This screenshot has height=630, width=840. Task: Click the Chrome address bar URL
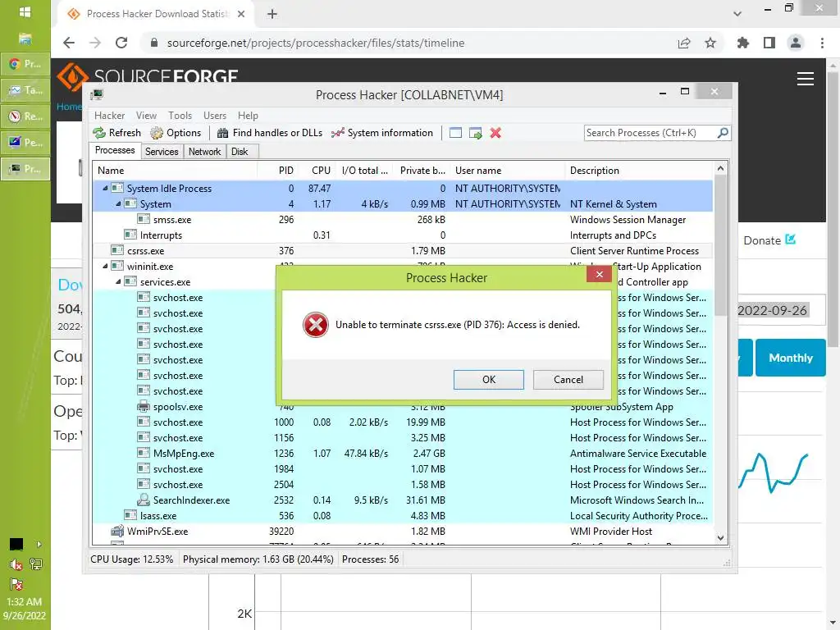316,43
